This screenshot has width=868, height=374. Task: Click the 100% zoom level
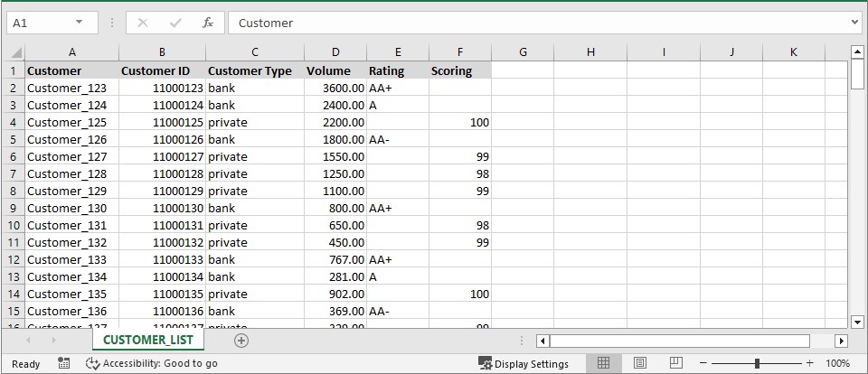(x=837, y=363)
